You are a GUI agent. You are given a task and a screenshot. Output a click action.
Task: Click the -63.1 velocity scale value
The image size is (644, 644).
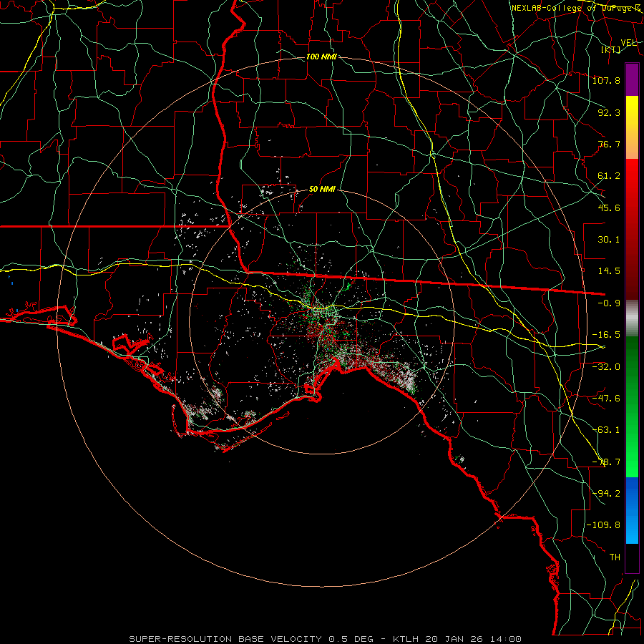tap(606, 430)
